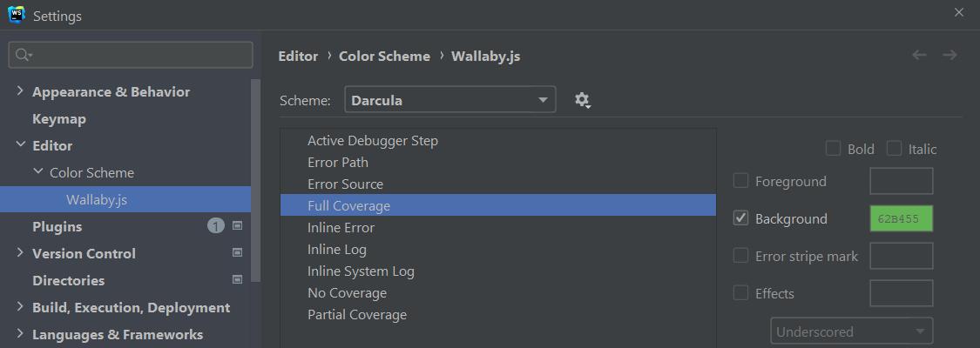Enable the Italic checkbox
The height and width of the screenshot is (348, 980).
pos(895,149)
